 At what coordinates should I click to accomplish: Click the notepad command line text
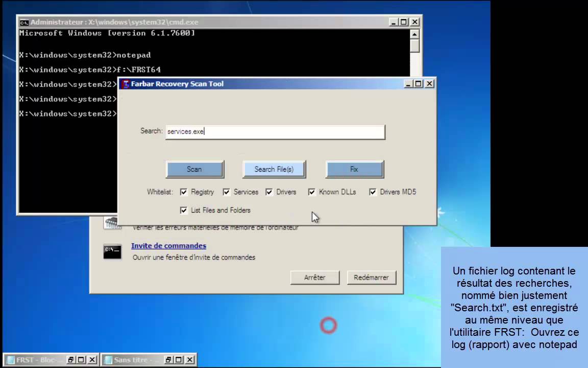click(134, 55)
